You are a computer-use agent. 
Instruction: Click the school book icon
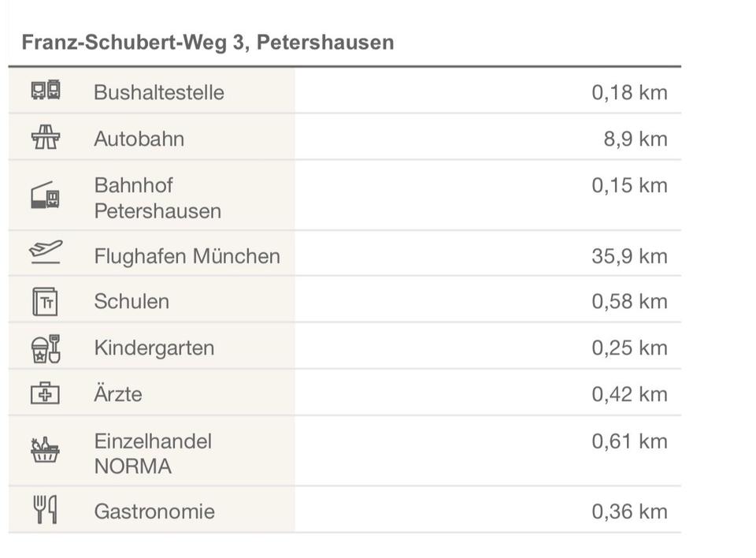(46, 301)
